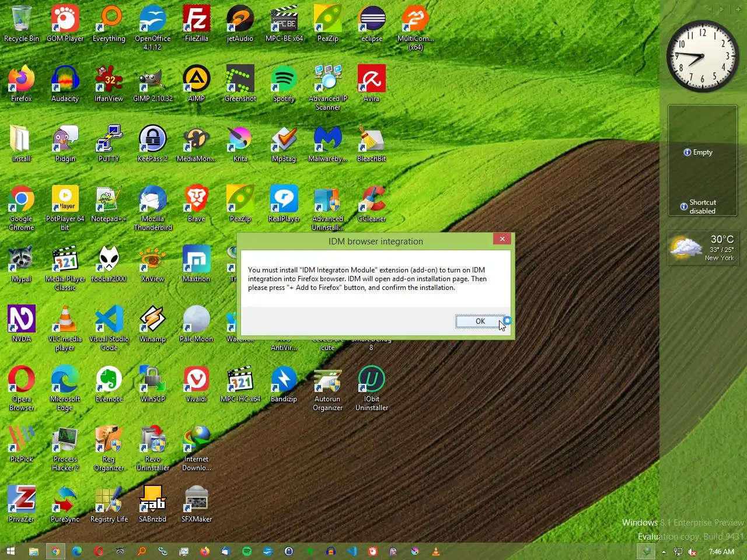747x560 pixels.
Task: Launch Evernote from the desktop
Action: pos(109,384)
